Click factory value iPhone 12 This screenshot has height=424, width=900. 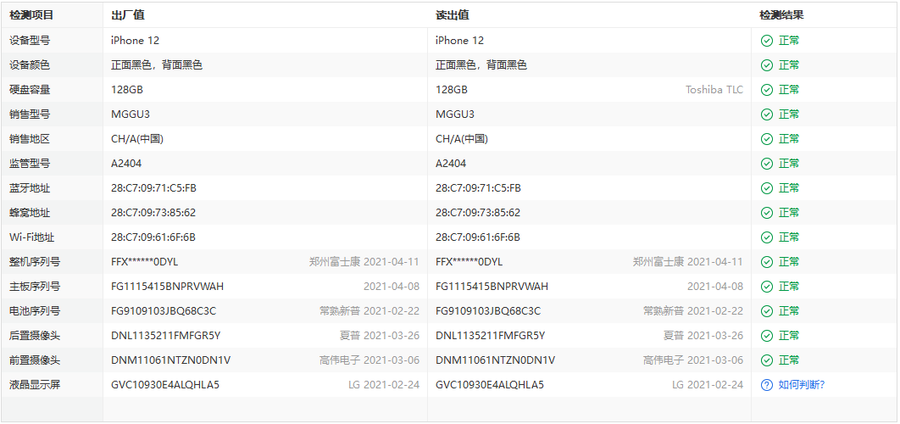(135, 41)
